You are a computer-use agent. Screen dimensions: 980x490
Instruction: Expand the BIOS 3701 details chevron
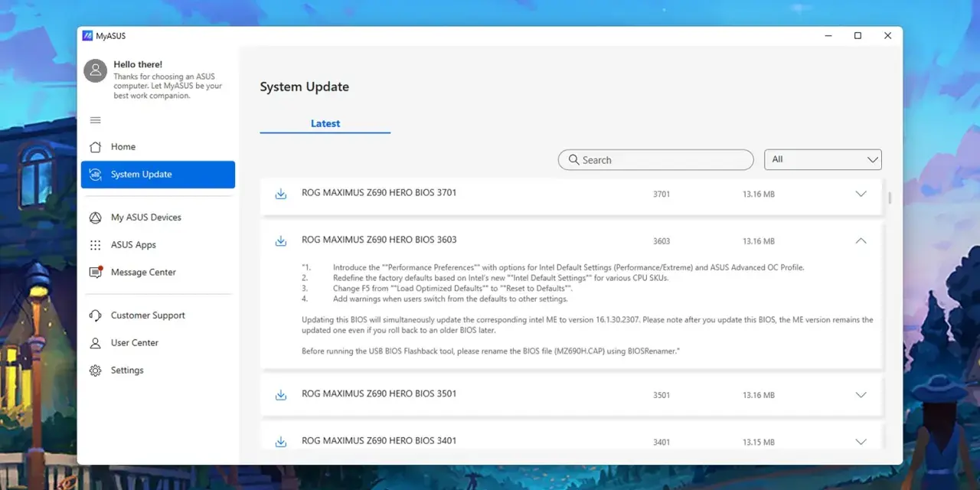click(x=861, y=194)
